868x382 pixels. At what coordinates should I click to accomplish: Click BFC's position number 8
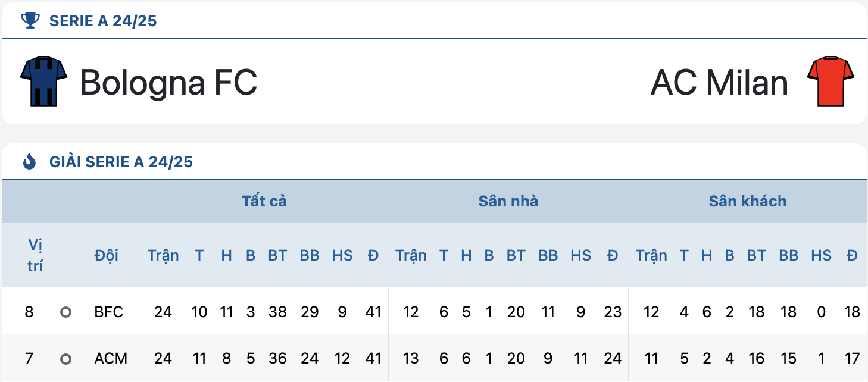pyautogui.click(x=29, y=312)
